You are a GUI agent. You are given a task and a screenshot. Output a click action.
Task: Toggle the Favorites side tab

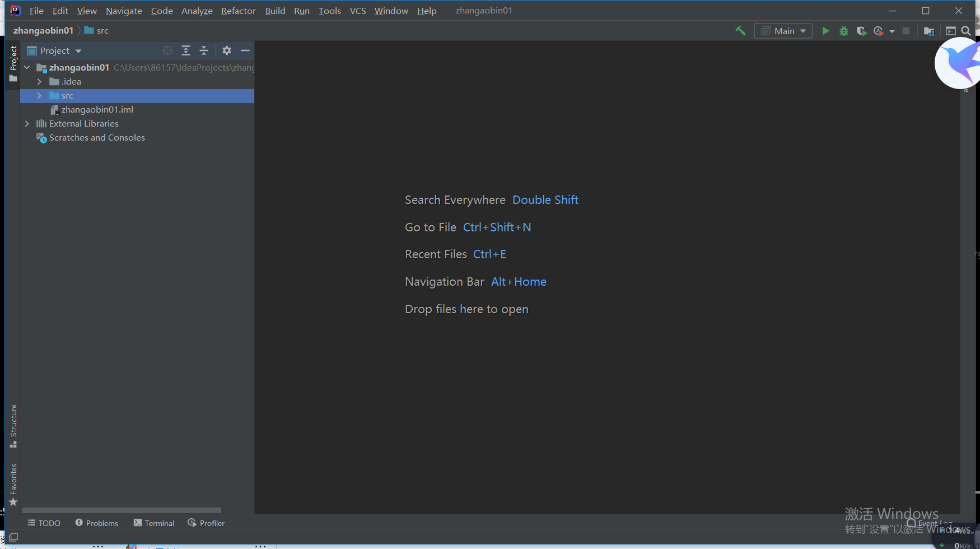pos(13,485)
